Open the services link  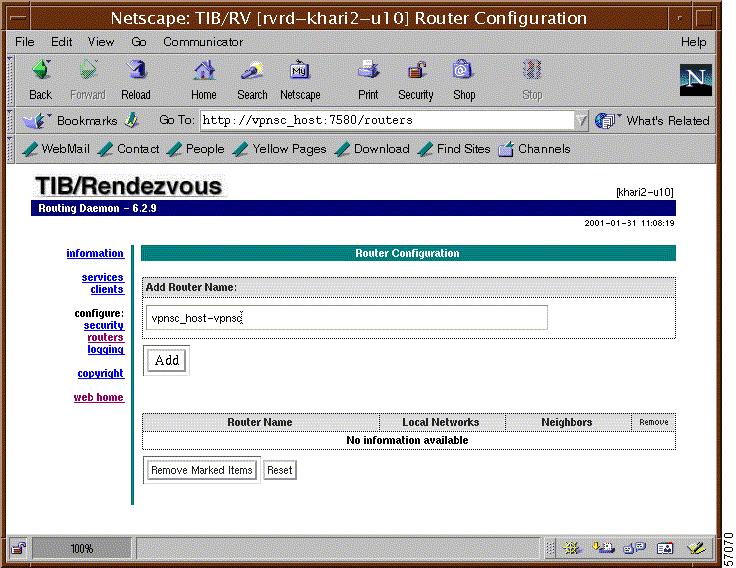(102, 277)
